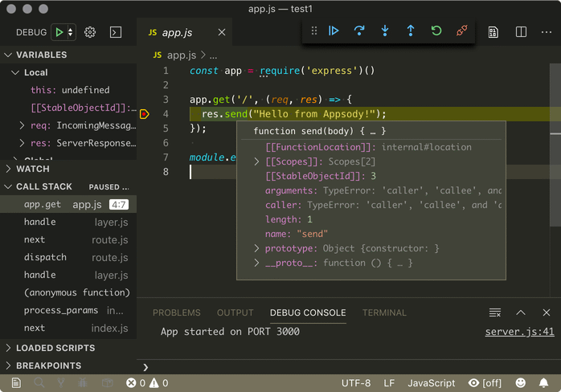Restart the debugging session
Screen dimensions: 561x392
[436, 31]
